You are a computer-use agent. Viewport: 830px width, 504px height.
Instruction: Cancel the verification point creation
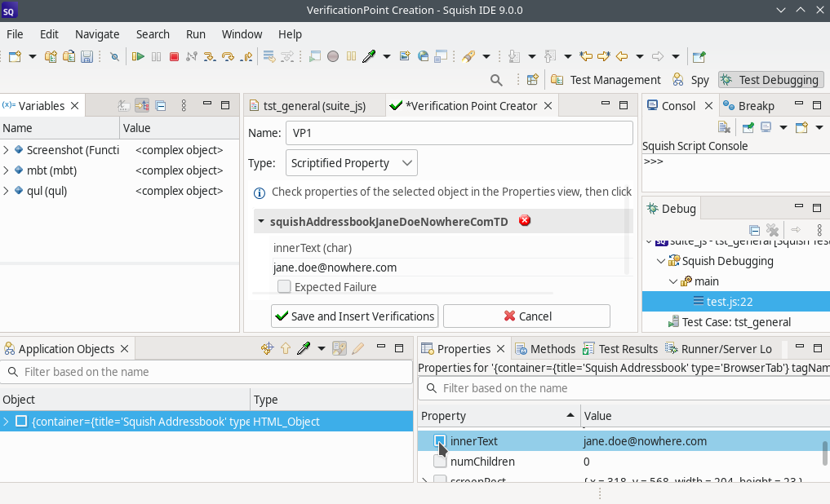(x=526, y=316)
